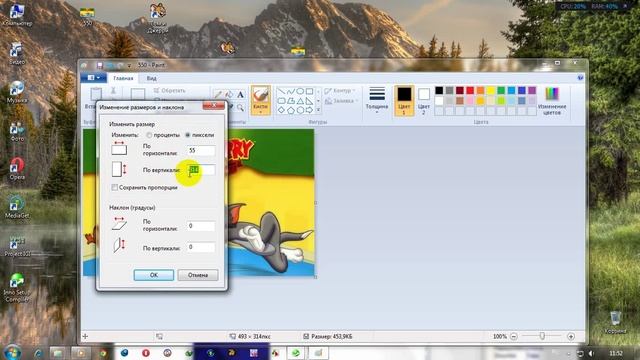Choose the yellow color swatch

(x=491, y=91)
